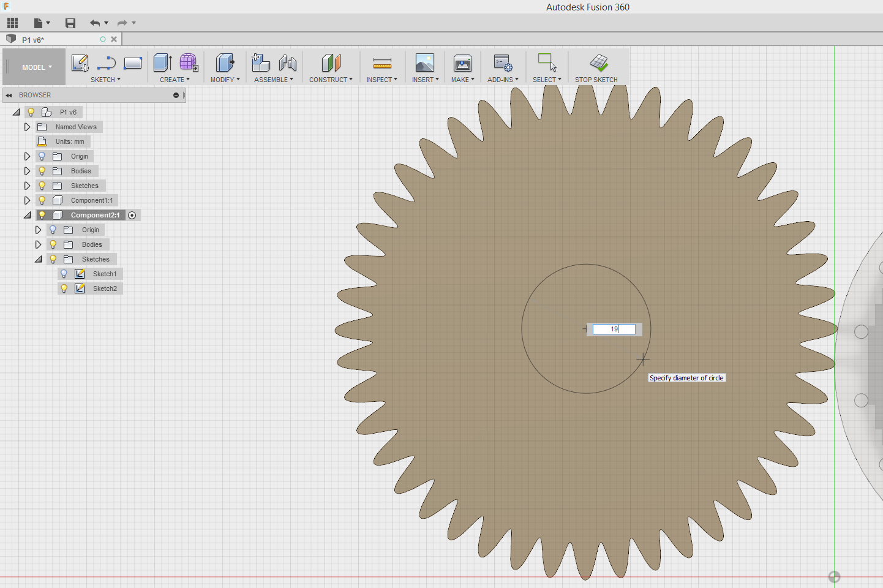Toggle visibility of Bodies under Component2:1
Image resolution: width=883 pixels, height=588 pixels.
point(53,244)
